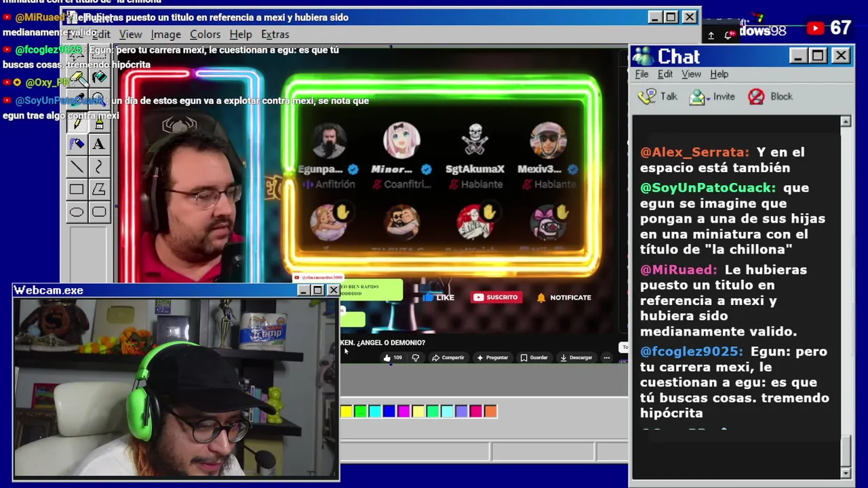Select the straight Line tool

pyautogui.click(x=77, y=167)
